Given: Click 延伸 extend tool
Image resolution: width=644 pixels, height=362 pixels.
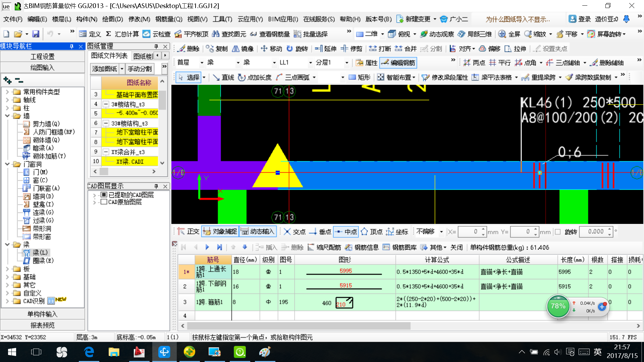Looking at the screenshot, I should point(326,49).
